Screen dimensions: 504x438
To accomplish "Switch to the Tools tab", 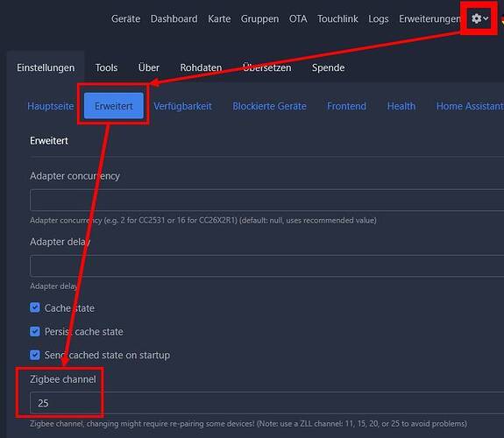I will [x=106, y=67].
